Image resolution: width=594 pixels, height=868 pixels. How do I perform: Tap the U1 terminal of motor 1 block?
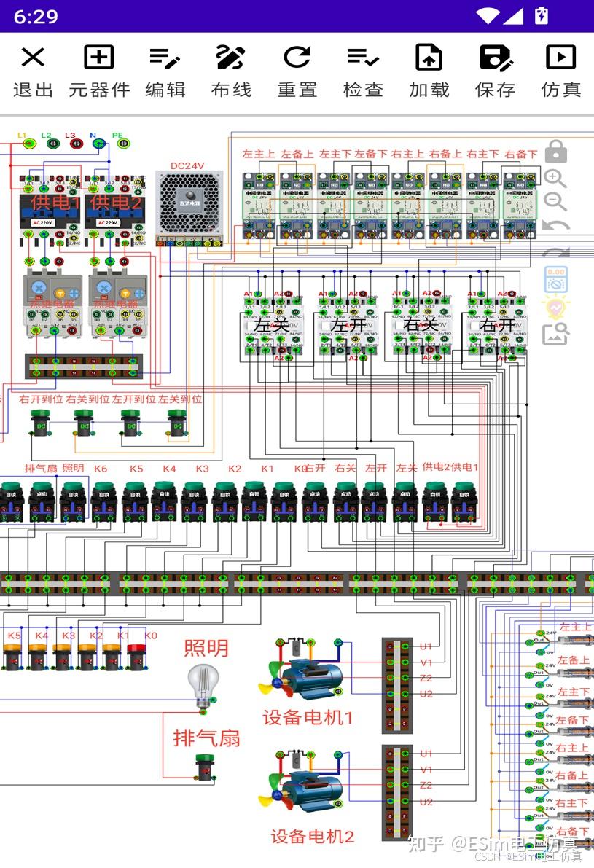406,646
